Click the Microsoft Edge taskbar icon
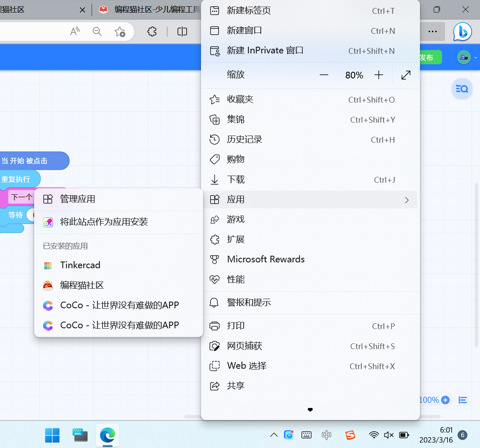Screen dimensions: 480x448 pos(108,435)
